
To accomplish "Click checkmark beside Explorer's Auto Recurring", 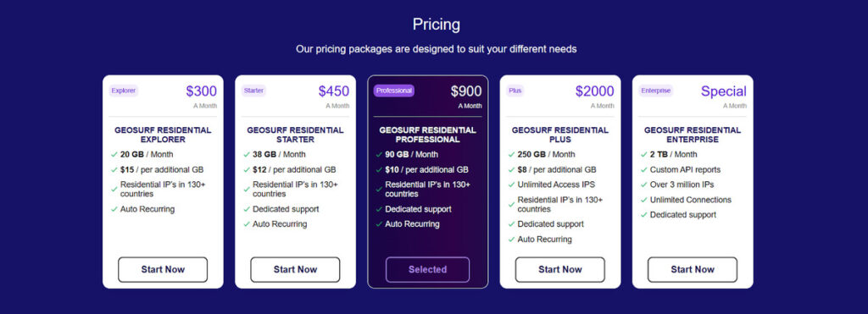I will 114,210.
